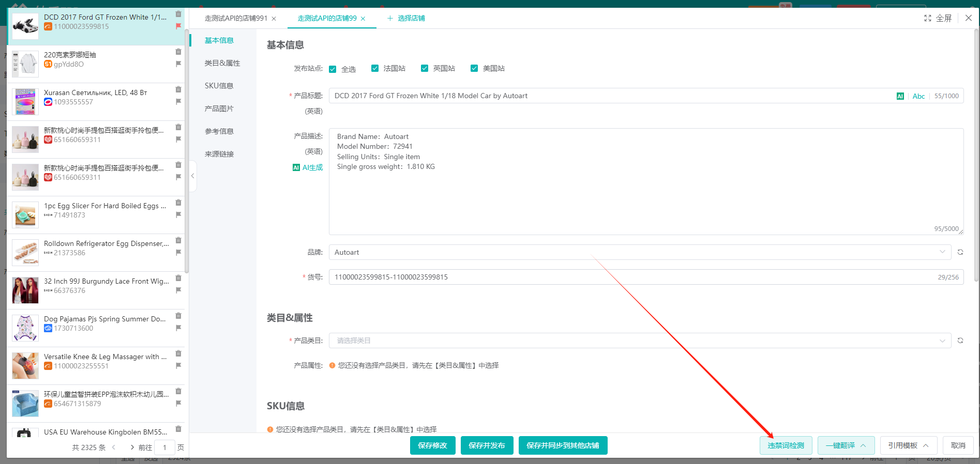Jump to 类目&属性 section
This screenshot has height=464, width=980.
[222, 63]
